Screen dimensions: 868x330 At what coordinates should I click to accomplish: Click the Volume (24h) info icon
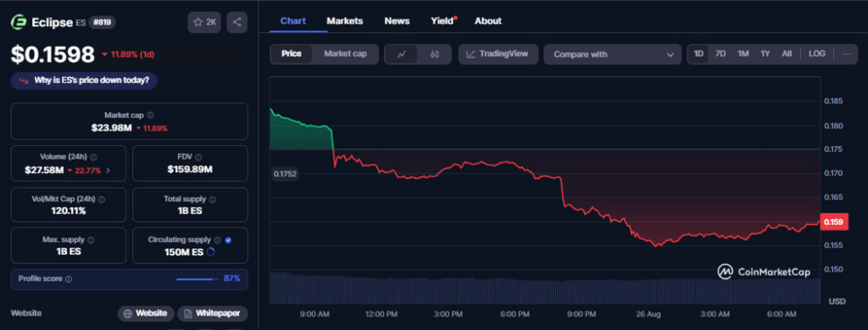(x=93, y=157)
